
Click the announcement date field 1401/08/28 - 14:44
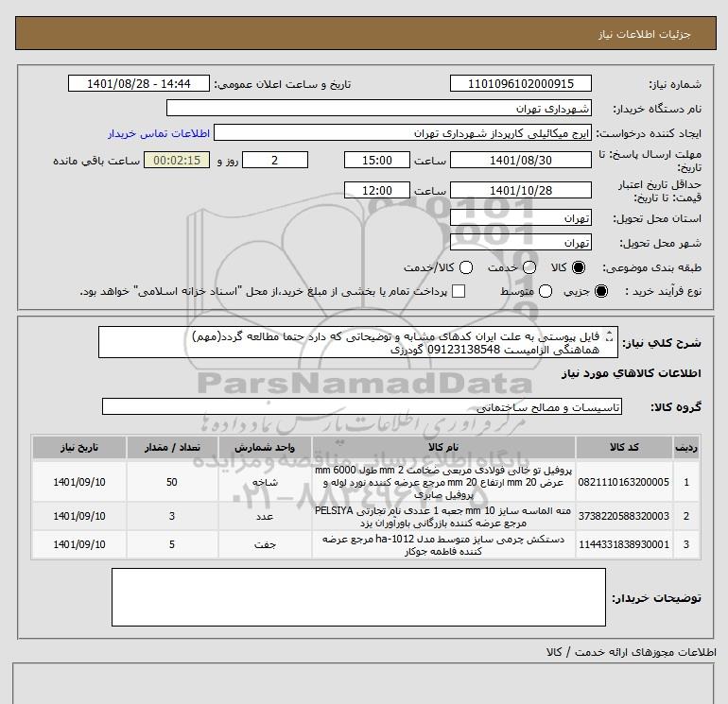coord(139,83)
